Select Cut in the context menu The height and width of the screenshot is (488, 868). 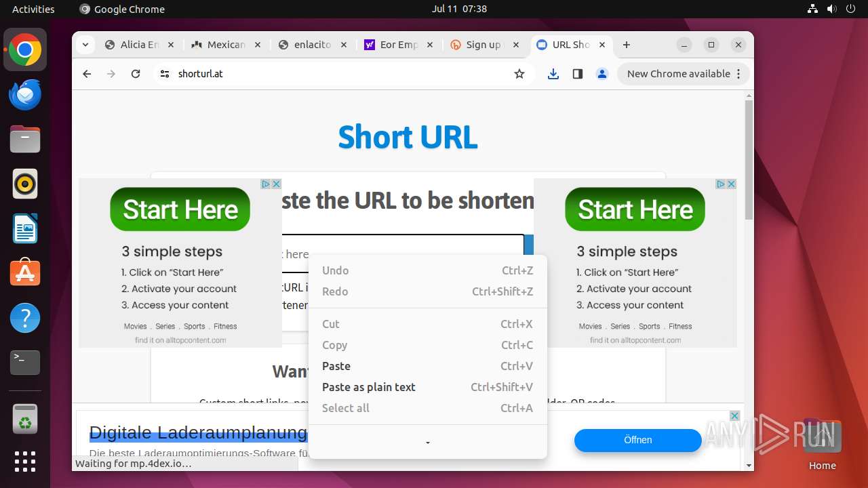[x=428, y=324]
